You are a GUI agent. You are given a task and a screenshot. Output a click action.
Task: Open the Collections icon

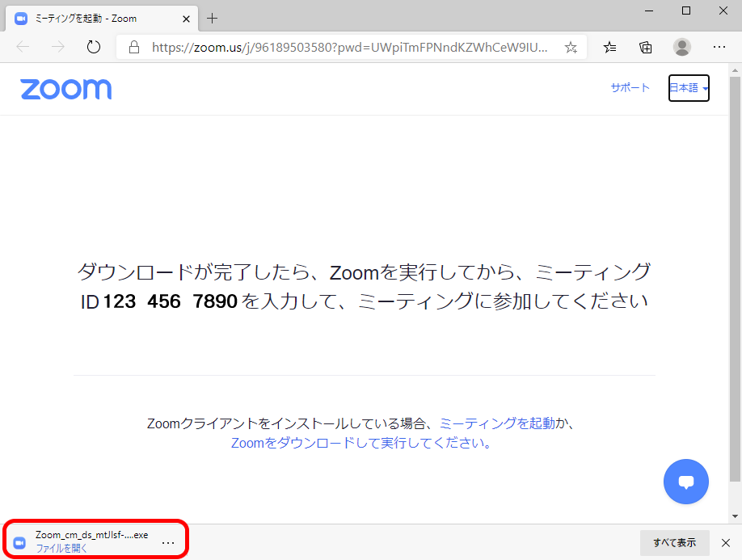pyautogui.click(x=646, y=48)
